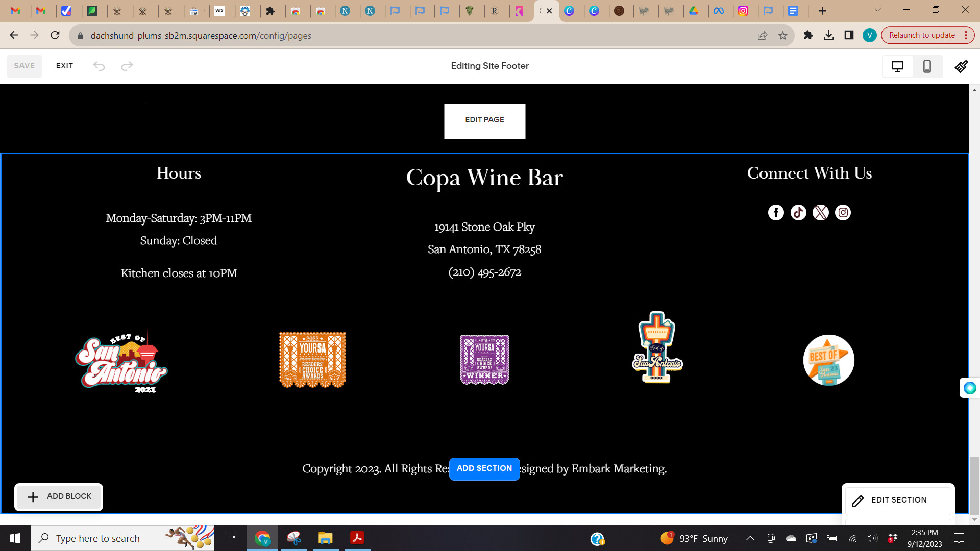Viewport: 980px width, 551px height.
Task: Click Relaunch to update
Action: (922, 35)
